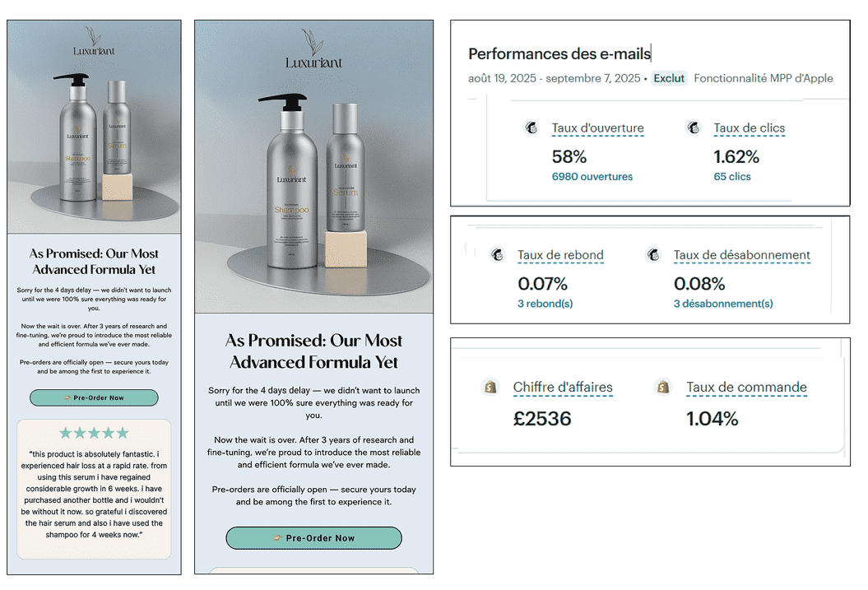
Task: Click the Exclut badge near the date range
Action: (x=669, y=79)
